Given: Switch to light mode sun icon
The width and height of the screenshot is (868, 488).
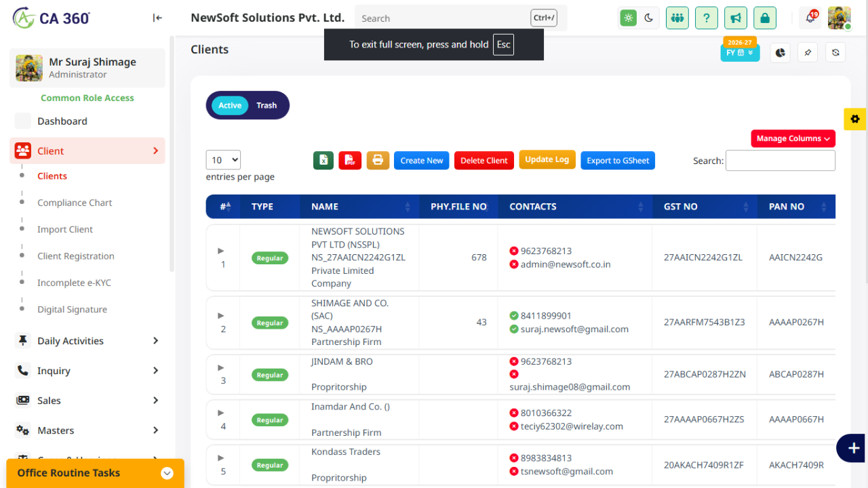Looking at the screenshot, I should [x=629, y=18].
